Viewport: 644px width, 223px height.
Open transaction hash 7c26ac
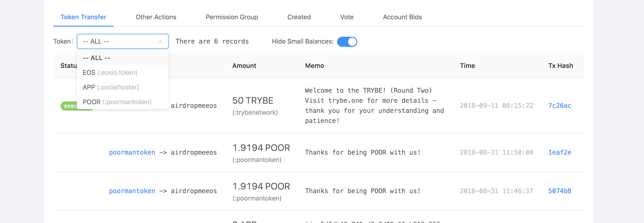pyautogui.click(x=559, y=106)
